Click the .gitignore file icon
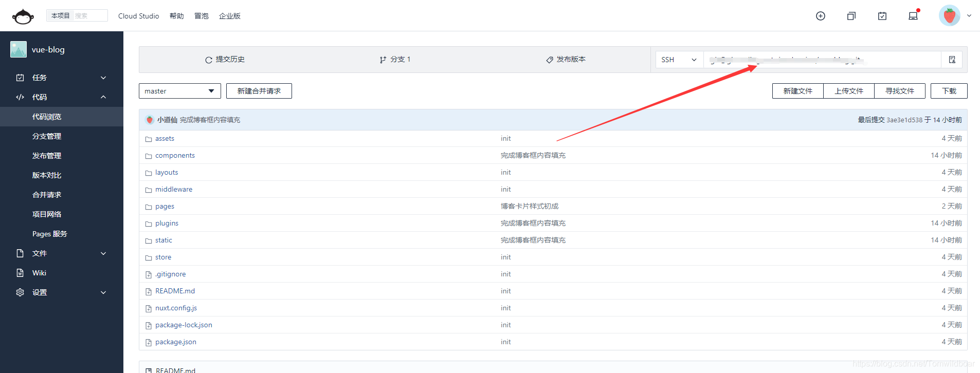Viewport: 980px width, 373px height. tap(149, 274)
